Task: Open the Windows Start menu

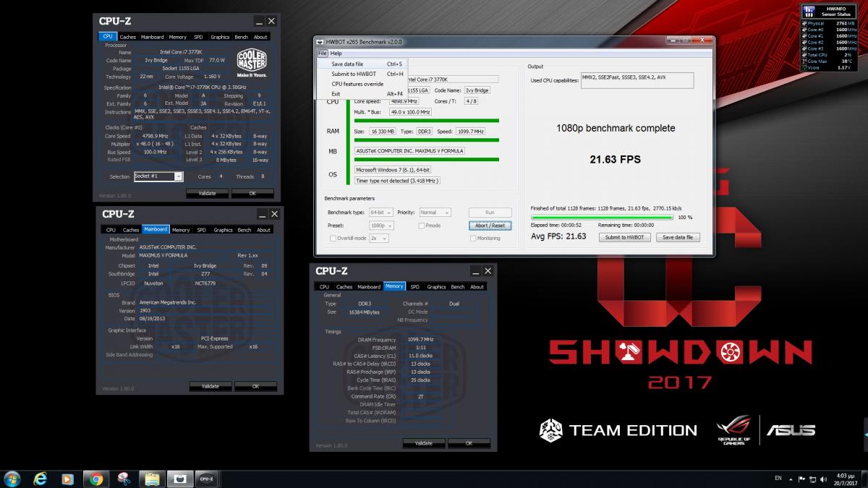Action: click(12, 478)
